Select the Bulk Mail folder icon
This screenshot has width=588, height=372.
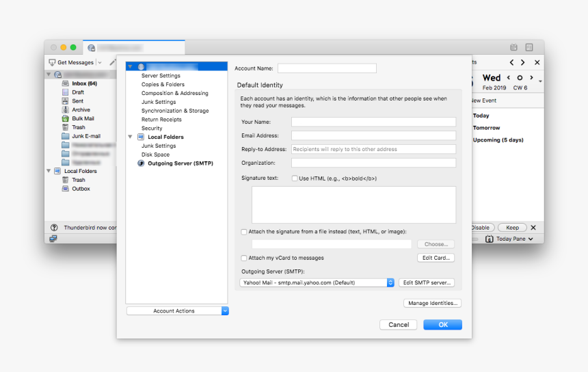64,118
